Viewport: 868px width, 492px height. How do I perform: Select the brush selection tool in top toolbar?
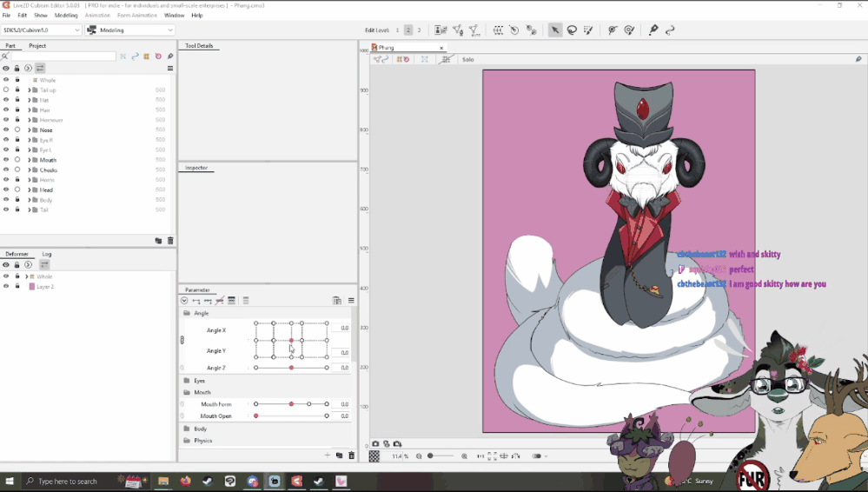(x=588, y=30)
